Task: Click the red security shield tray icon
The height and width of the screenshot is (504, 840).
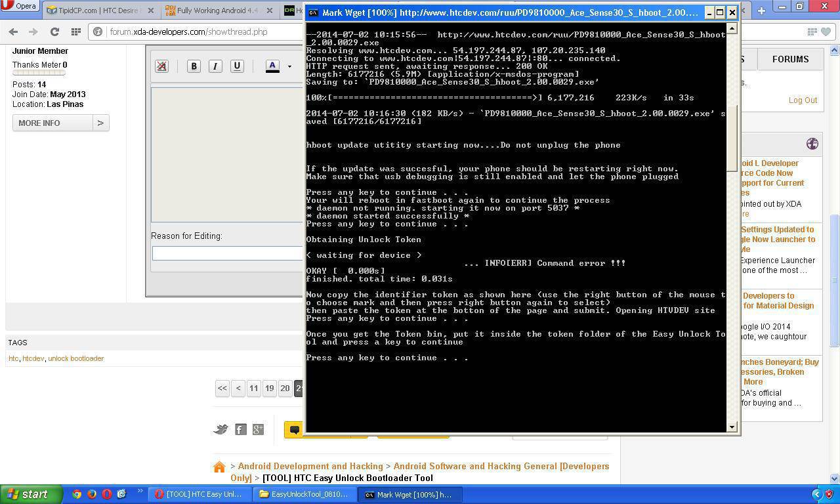Action: tap(829, 494)
